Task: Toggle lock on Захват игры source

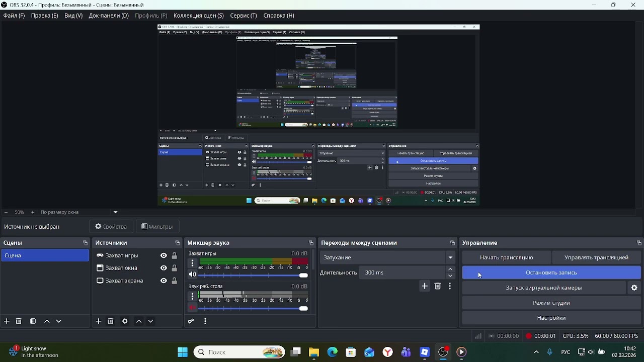Action: pyautogui.click(x=175, y=255)
